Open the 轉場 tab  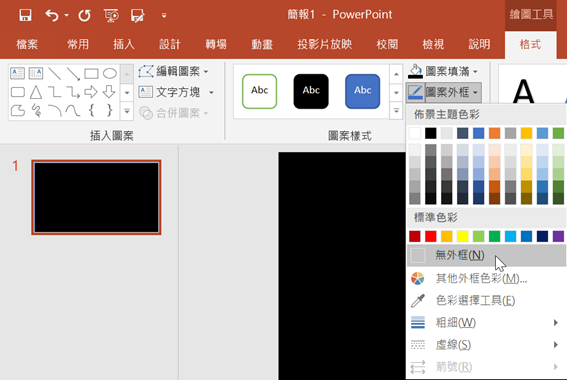click(x=216, y=44)
